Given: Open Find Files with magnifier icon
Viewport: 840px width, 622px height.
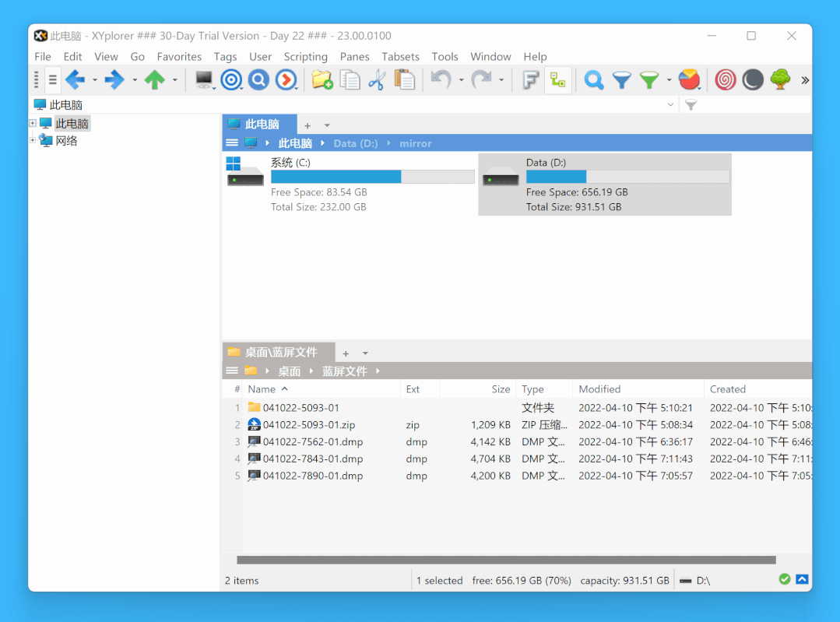Looking at the screenshot, I should point(593,80).
